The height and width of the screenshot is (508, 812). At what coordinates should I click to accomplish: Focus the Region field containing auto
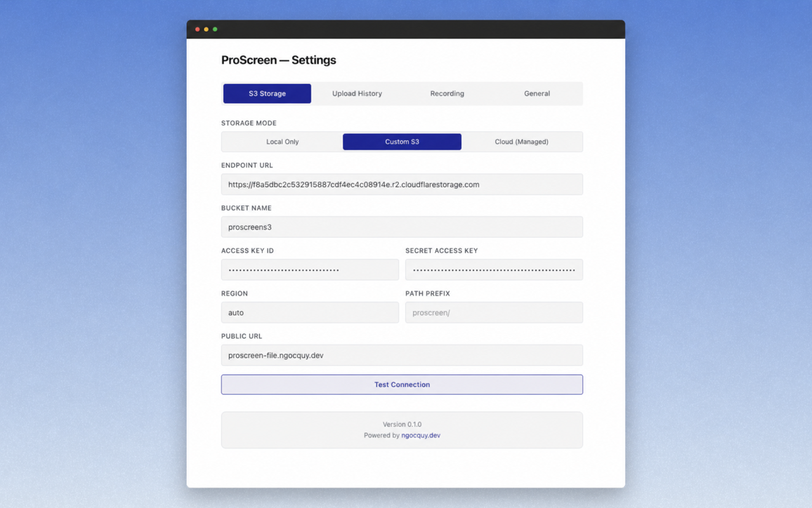[310, 312]
